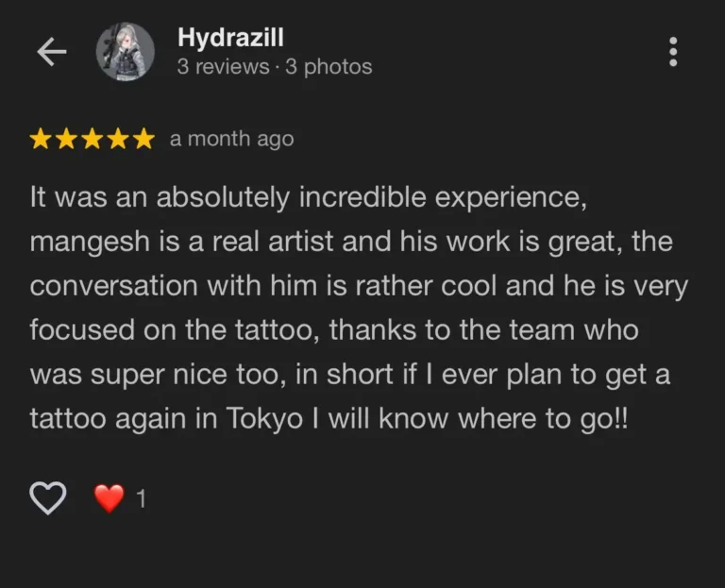This screenshot has width=725, height=588.
Task: Click the second yellow rating star
Action: (x=66, y=140)
